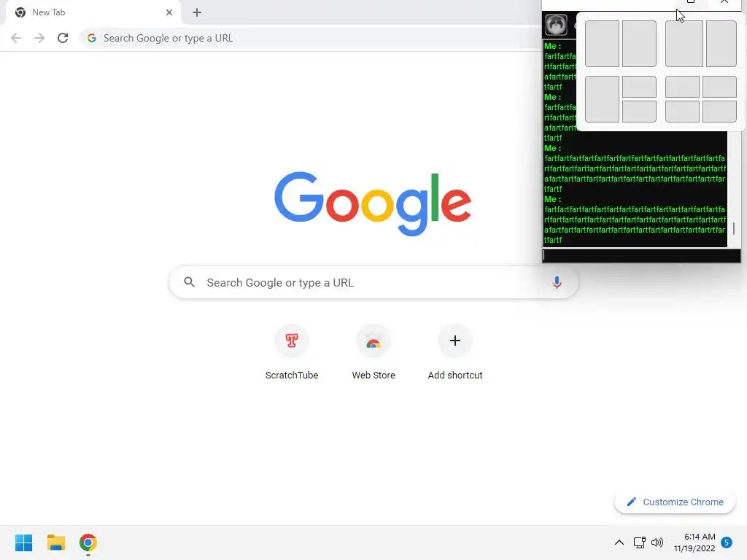Click the magnifier icon in the search box

click(x=190, y=282)
